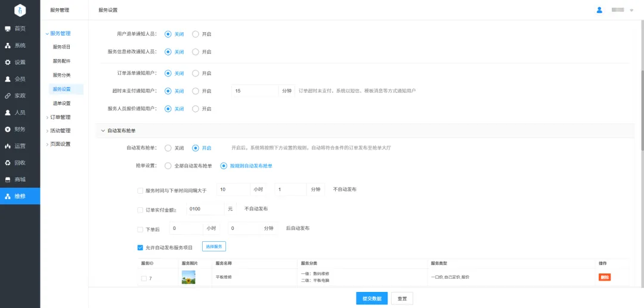This screenshot has height=308, width=644.
Task: Uncheck 允许自动发布服务项目 checkbox
Action: tap(140, 247)
